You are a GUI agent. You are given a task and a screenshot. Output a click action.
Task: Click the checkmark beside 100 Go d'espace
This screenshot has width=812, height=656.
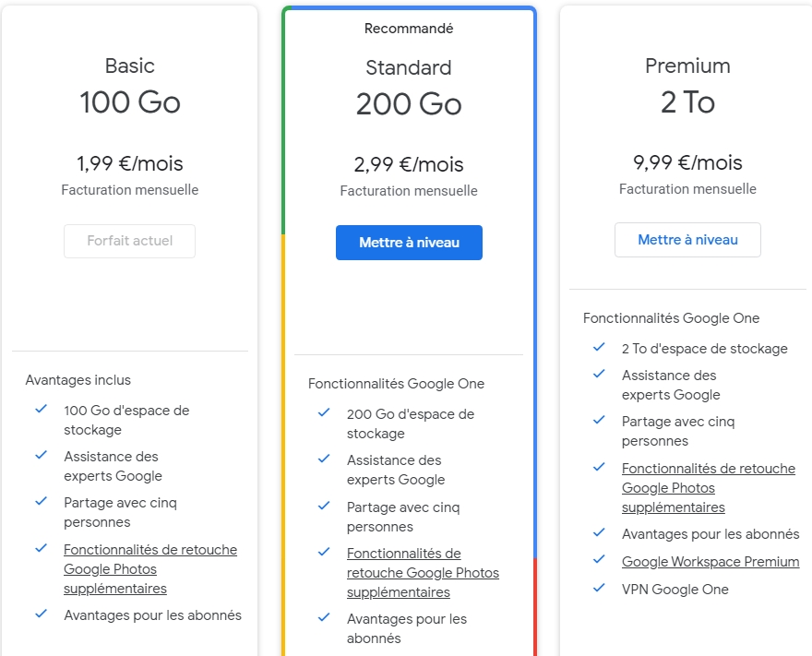(42, 409)
